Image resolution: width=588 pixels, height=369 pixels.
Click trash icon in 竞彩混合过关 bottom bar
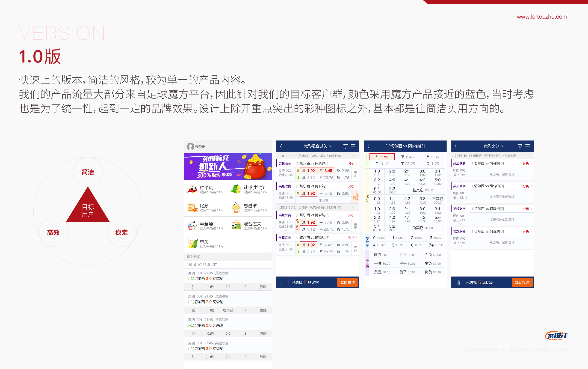[x=283, y=283]
